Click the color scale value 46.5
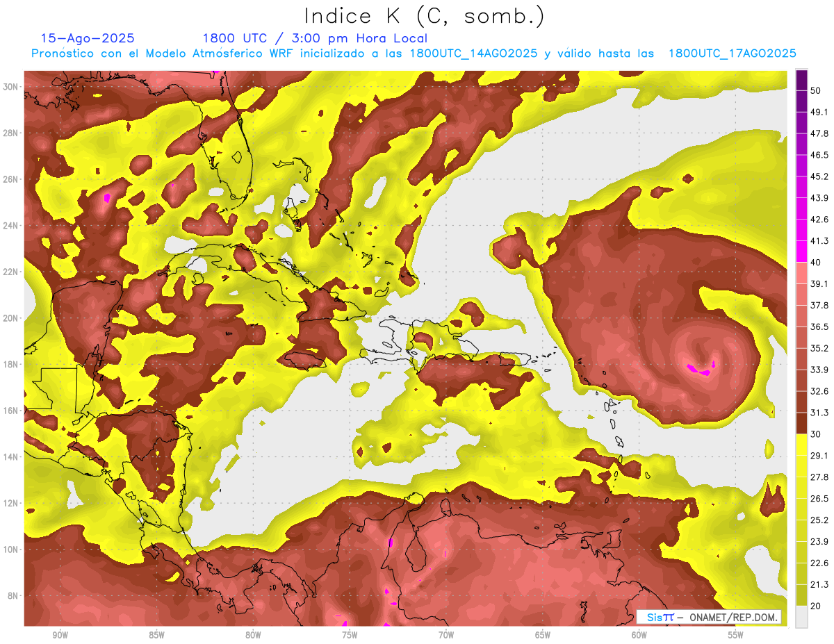Viewport: 834px width, 644px height. pyautogui.click(x=819, y=155)
